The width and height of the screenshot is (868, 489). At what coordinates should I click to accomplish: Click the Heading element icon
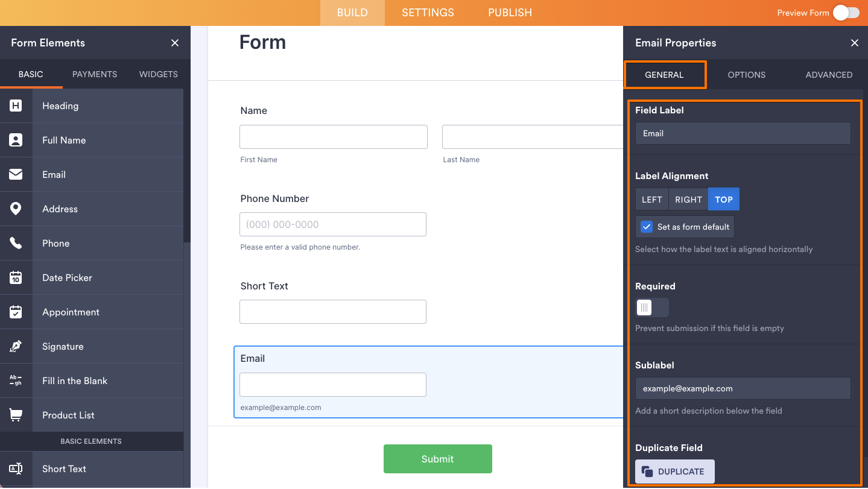pyautogui.click(x=16, y=106)
